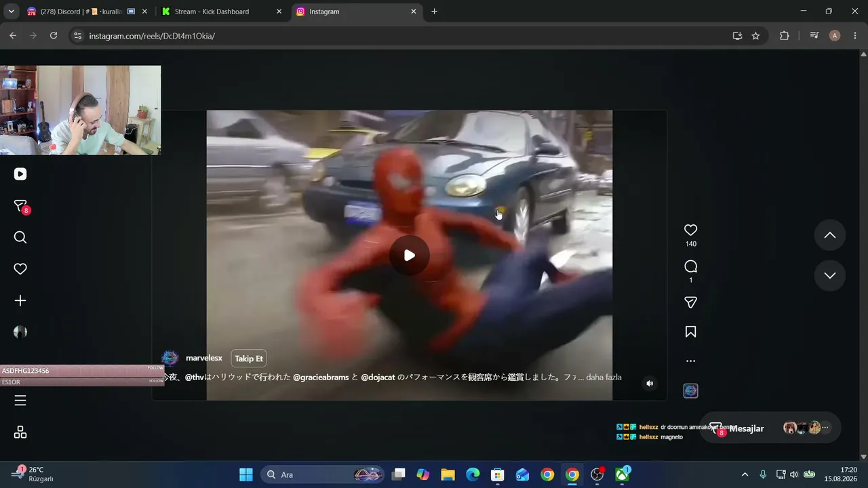The height and width of the screenshot is (488, 868).
Task: Like the reel with 140 likes
Action: [x=691, y=230]
